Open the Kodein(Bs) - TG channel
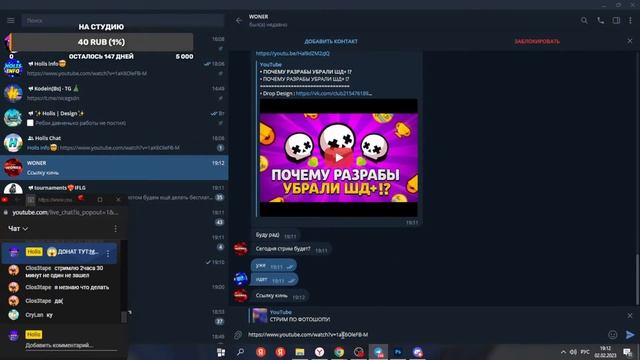The height and width of the screenshot is (360, 640). click(114, 93)
